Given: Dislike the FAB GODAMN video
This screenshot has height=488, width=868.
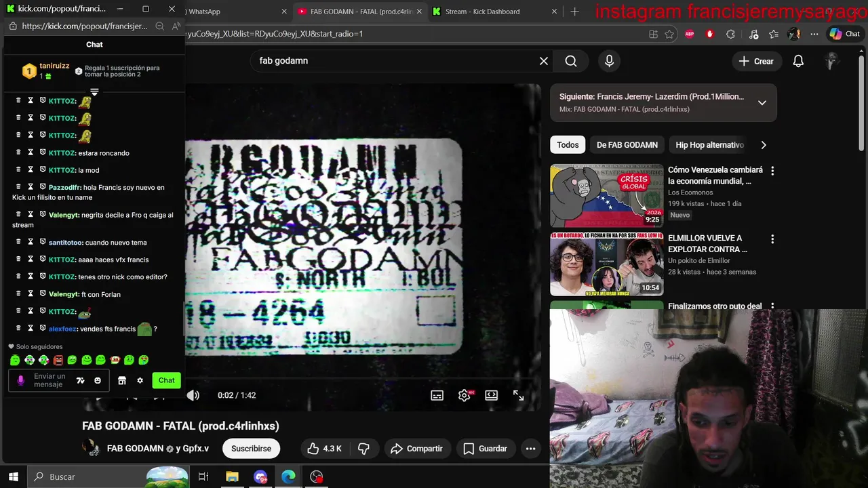Looking at the screenshot, I should (x=364, y=449).
